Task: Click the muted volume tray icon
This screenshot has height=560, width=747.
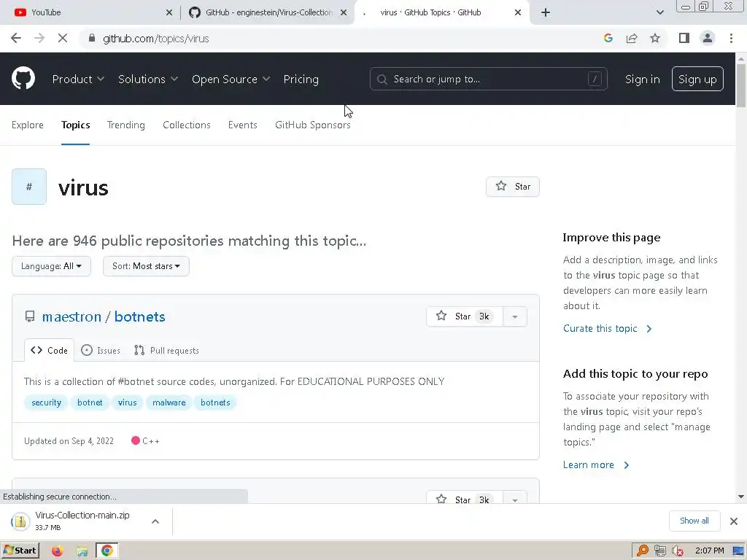Action: [677, 551]
